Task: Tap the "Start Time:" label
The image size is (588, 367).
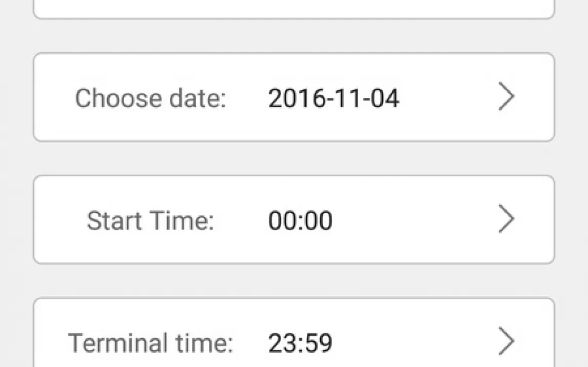Action: click(x=150, y=220)
